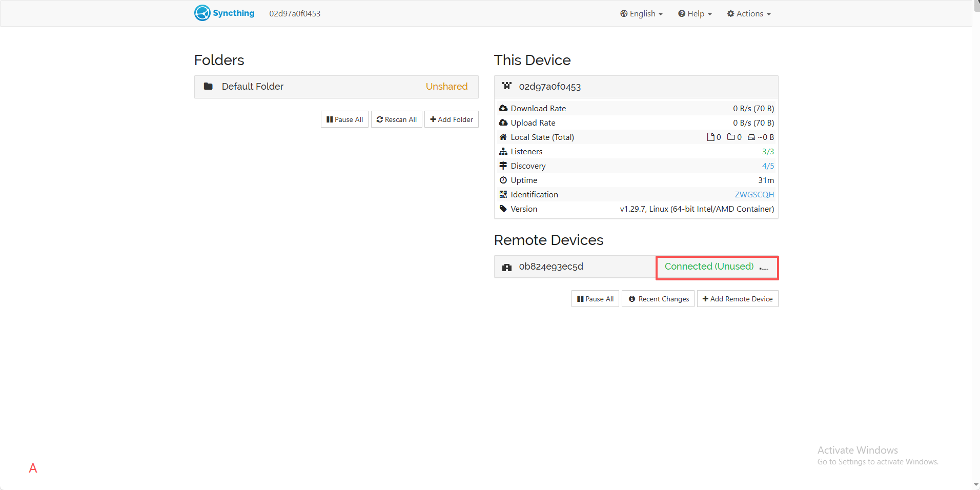Open the ZWGSCQH identification link
The image size is (980, 490).
[x=754, y=194]
